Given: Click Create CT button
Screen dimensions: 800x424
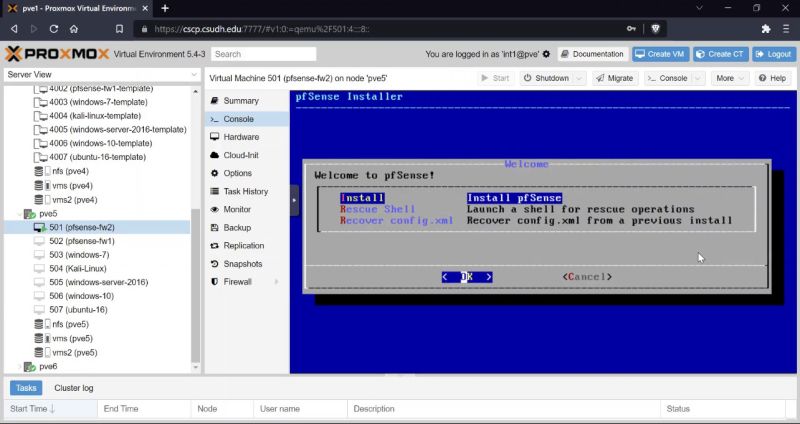Looking at the screenshot, I should click(x=721, y=54).
